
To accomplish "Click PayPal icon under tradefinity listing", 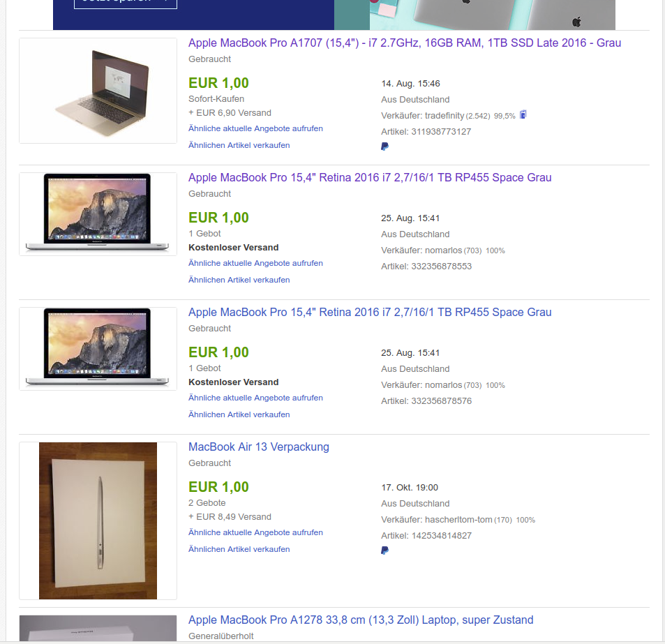I will pyautogui.click(x=384, y=147).
